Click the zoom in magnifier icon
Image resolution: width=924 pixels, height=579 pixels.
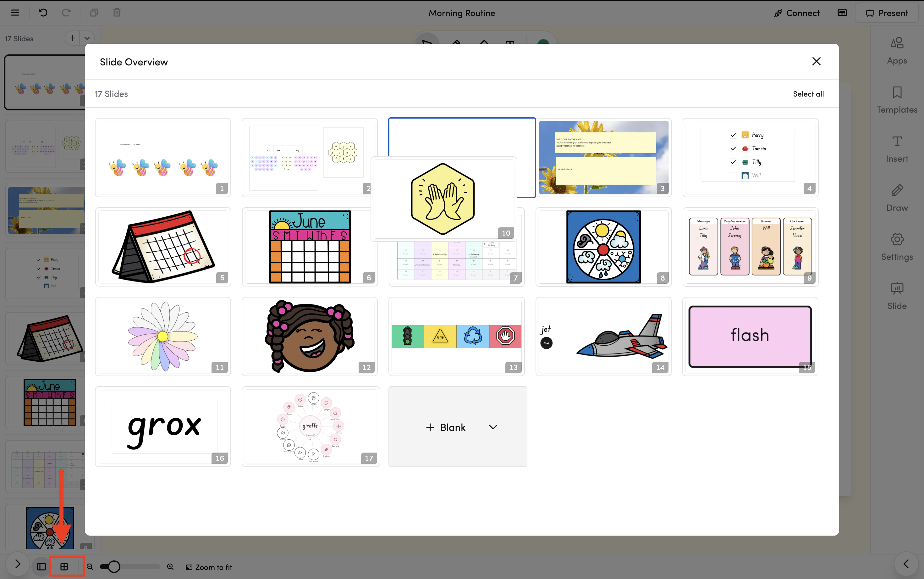[170, 567]
